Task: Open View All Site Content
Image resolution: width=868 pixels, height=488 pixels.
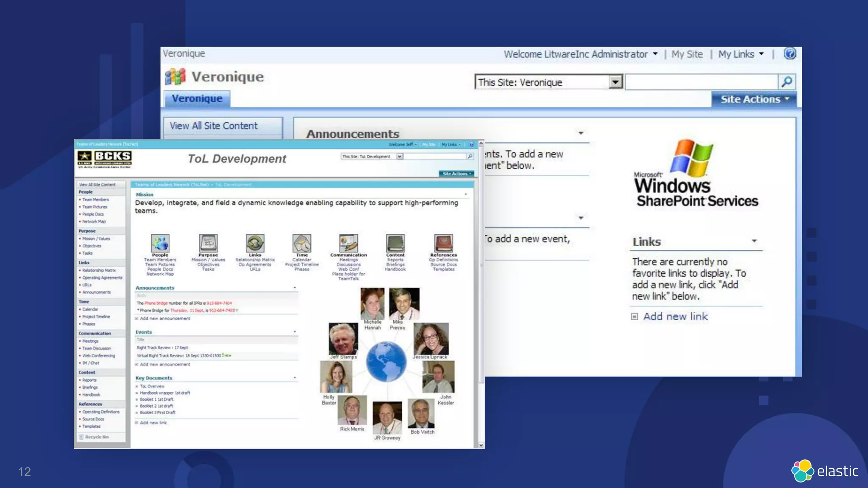Action: (x=214, y=126)
